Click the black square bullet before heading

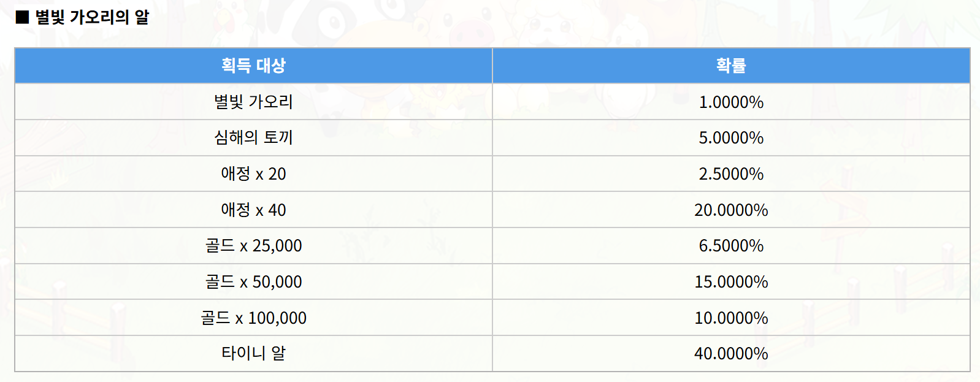tap(23, 17)
